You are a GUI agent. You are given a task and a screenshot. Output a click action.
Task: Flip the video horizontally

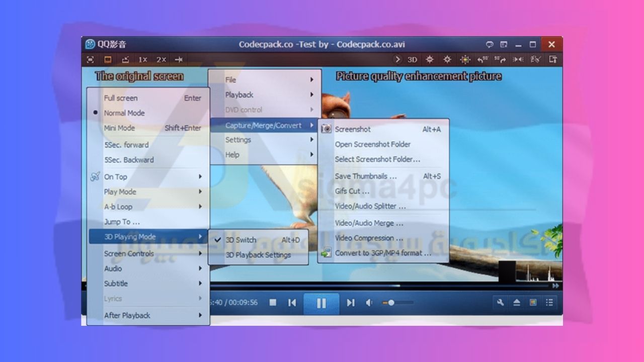(518, 59)
